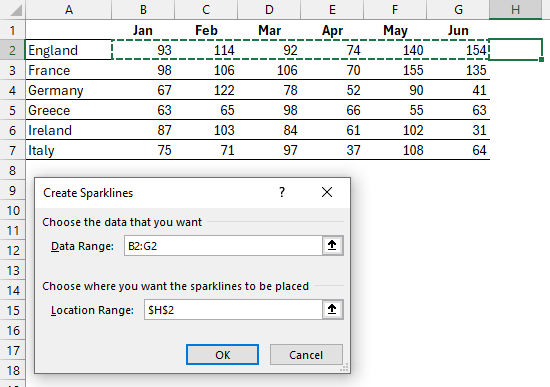Select column D header
The image size is (550, 387).
(x=269, y=10)
